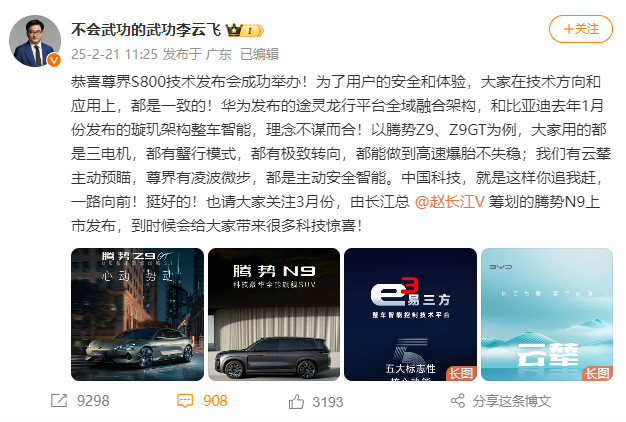The height and width of the screenshot is (422, 626).
Task: Click the 分享这条博文 text
Action: (512, 401)
